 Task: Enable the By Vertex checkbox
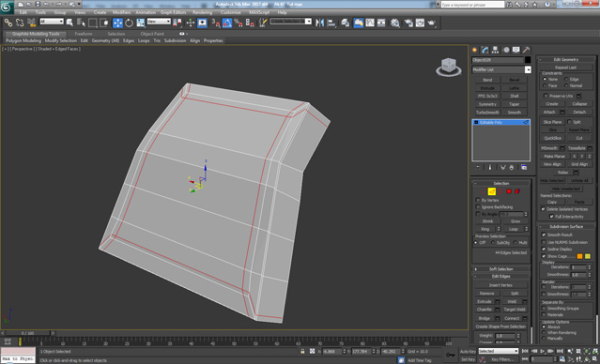(478, 200)
